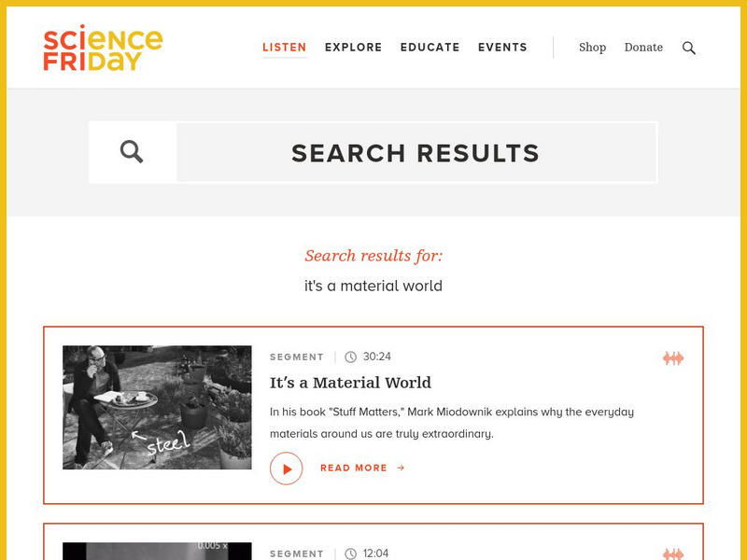
Task: Visit the Shop
Action: 592,48
